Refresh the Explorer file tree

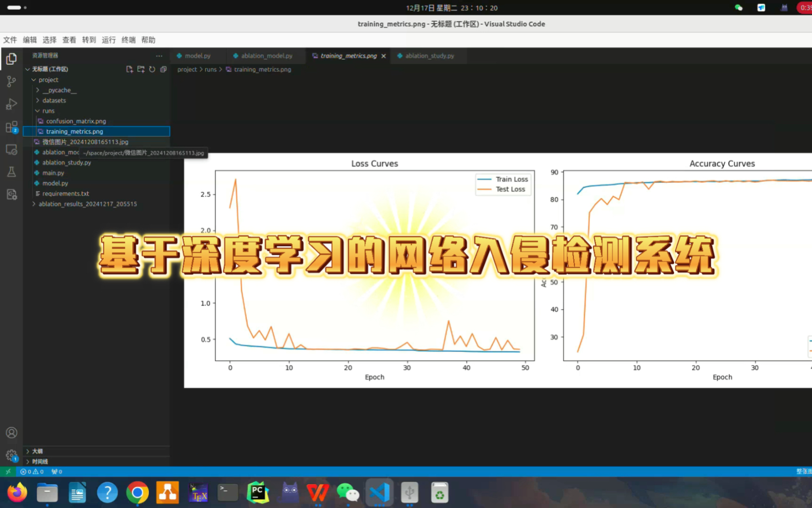152,69
